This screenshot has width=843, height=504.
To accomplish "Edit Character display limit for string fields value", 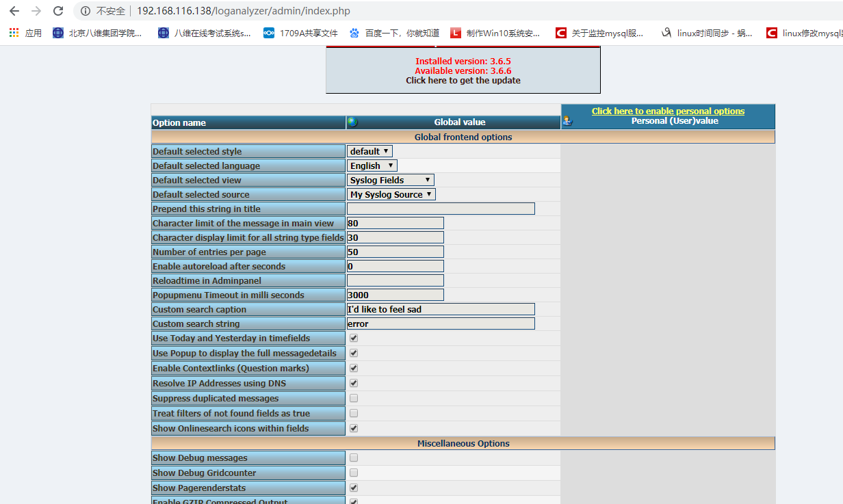I will 395,237.
